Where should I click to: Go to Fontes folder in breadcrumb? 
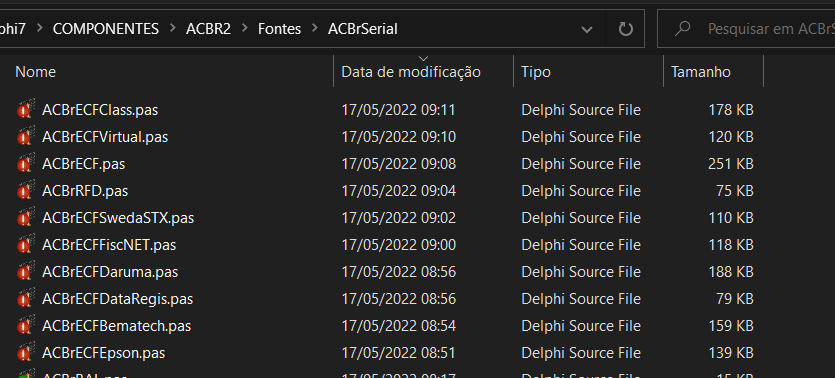click(280, 29)
